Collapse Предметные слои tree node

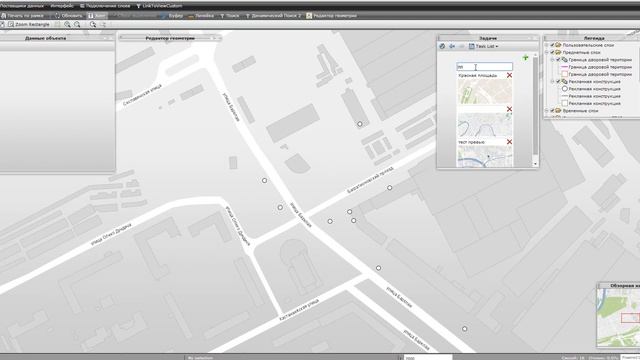(547, 52)
